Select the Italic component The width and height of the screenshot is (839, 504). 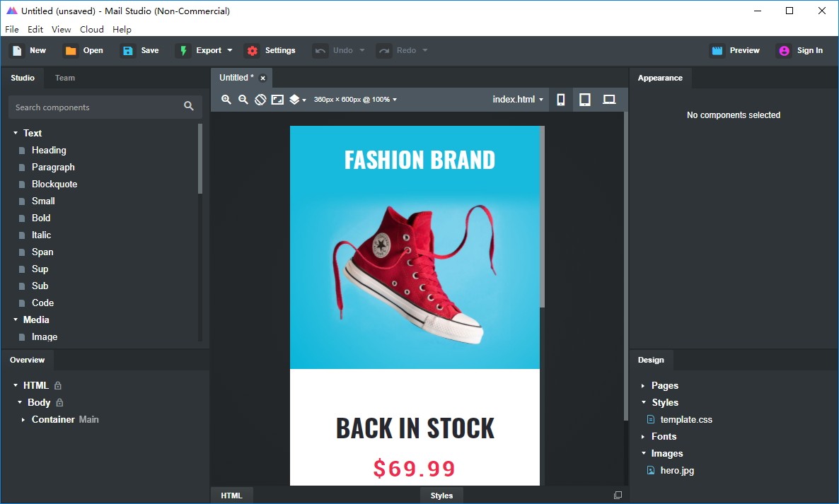(x=41, y=235)
